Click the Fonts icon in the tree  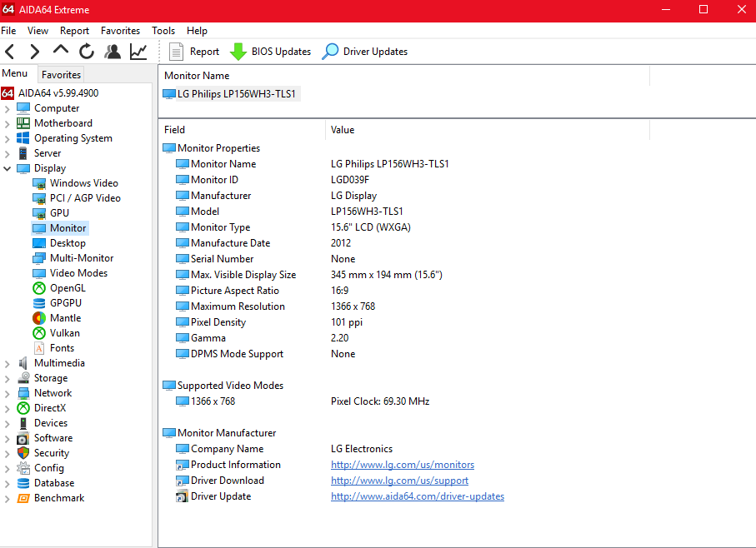pyautogui.click(x=39, y=348)
